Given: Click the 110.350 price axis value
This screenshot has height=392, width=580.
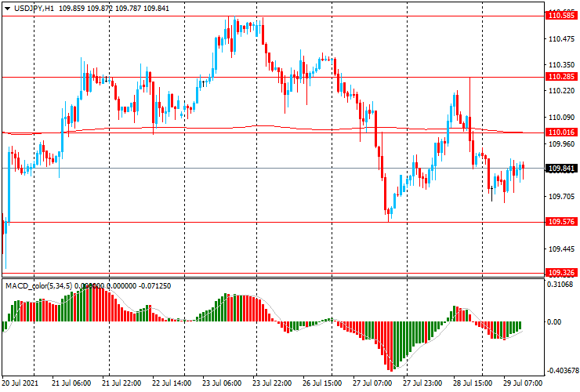Looking at the screenshot, I should [x=561, y=65].
